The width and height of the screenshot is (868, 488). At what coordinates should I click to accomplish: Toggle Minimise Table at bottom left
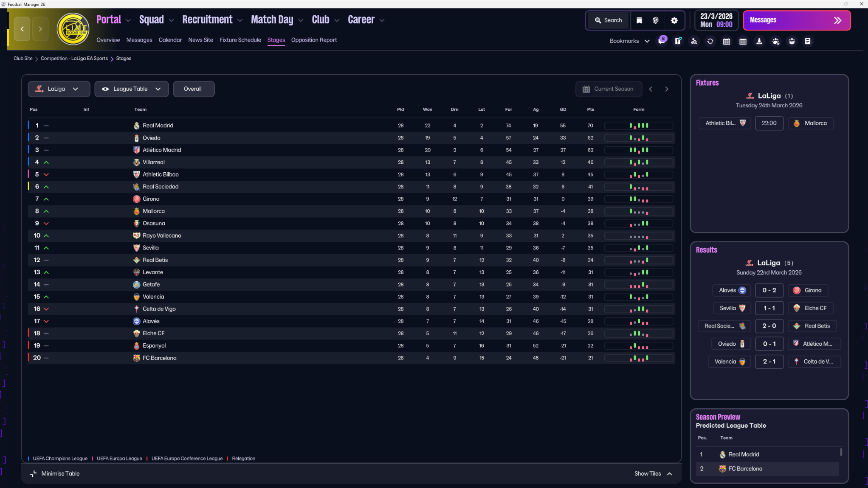[x=55, y=474]
